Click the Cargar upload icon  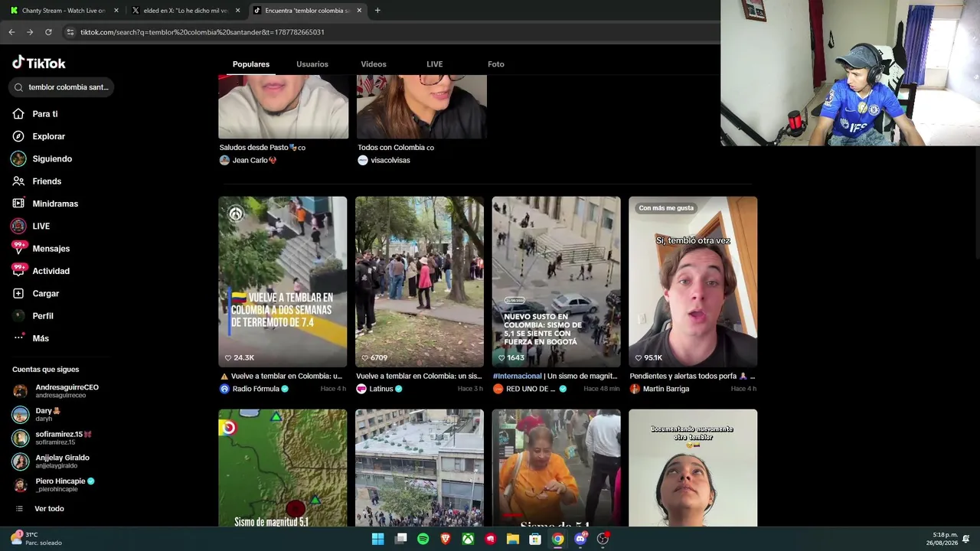tap(18, 293)
